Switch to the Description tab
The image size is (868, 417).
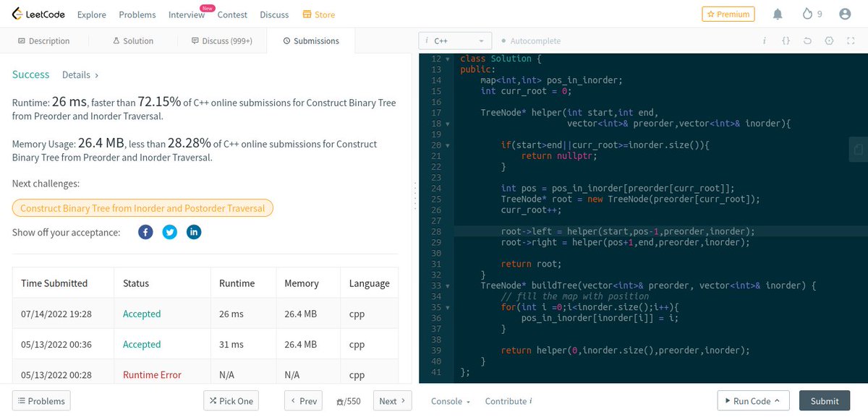[x=43, y=41]
